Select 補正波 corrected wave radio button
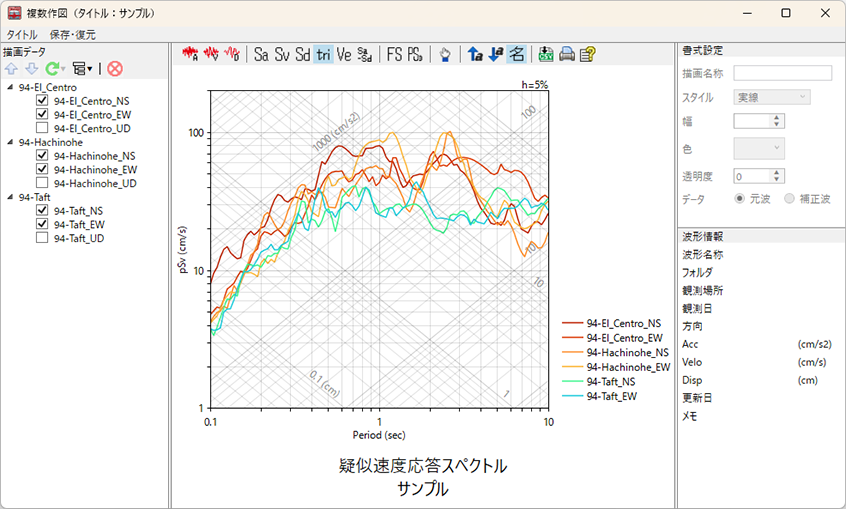This screenshot has height=509, width=846. (x=789, y=199)
